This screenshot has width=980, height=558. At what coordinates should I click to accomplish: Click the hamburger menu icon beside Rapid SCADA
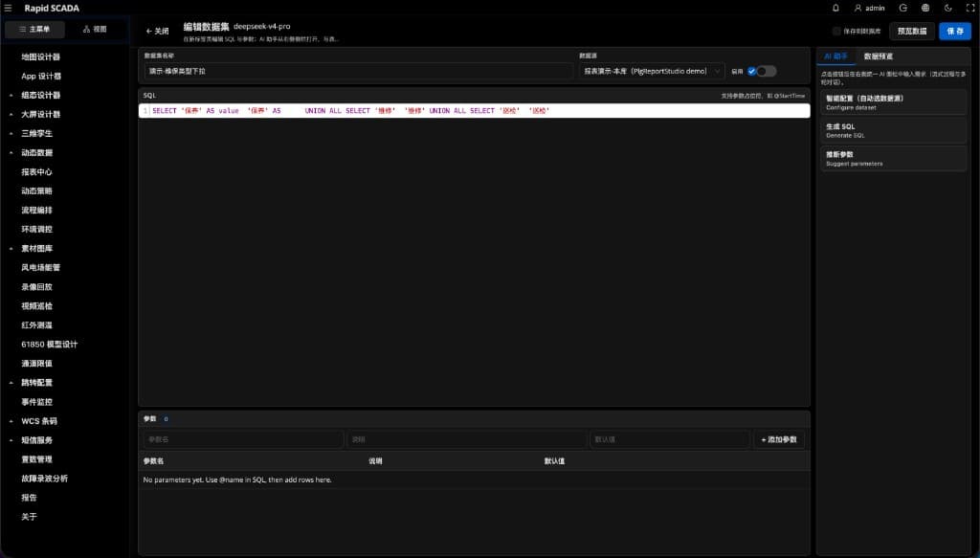[8, 8]
